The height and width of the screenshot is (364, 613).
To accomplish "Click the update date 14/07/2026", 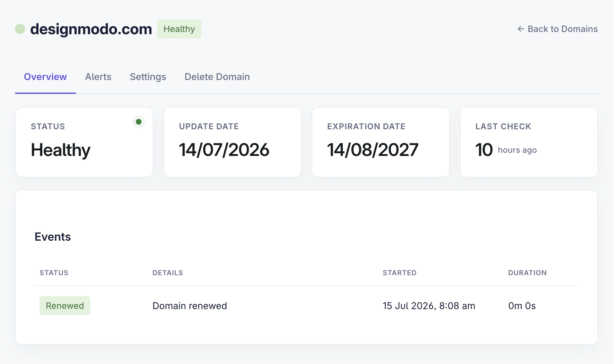I will tap(224, 150).
